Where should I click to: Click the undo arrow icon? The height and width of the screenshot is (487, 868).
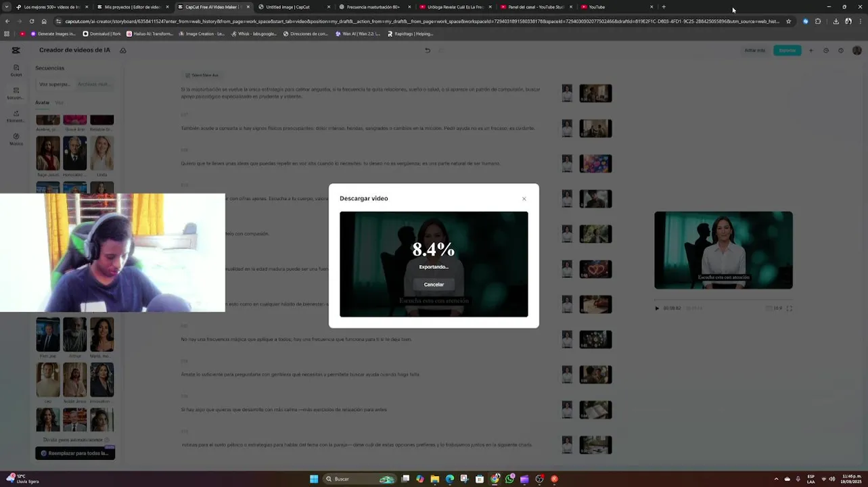(x=427, y=50)
